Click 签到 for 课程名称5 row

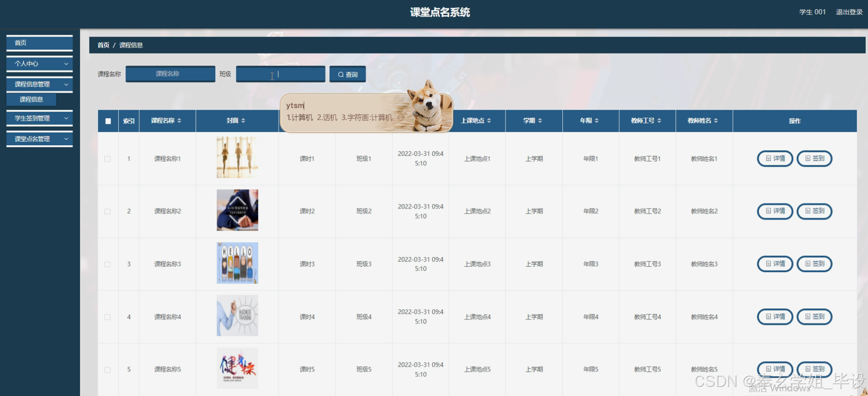[814, 369]
